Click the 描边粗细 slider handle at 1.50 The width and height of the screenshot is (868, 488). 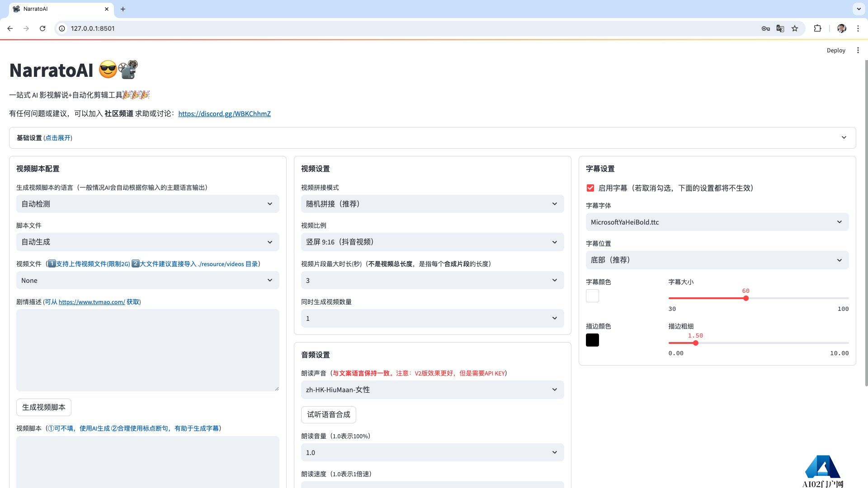coord(696,343)
